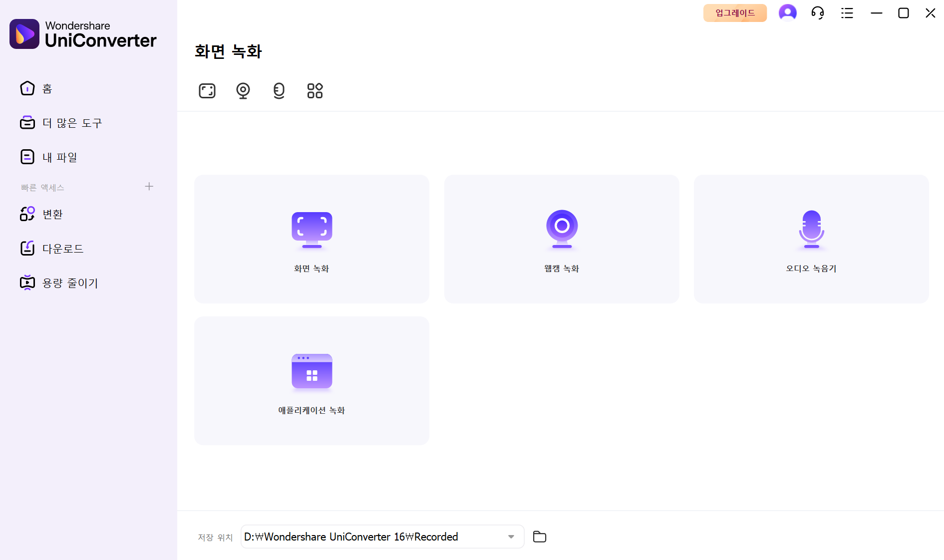Click the screen recording toolbar icon
944x560 pixels.
[x=207, y=91]
